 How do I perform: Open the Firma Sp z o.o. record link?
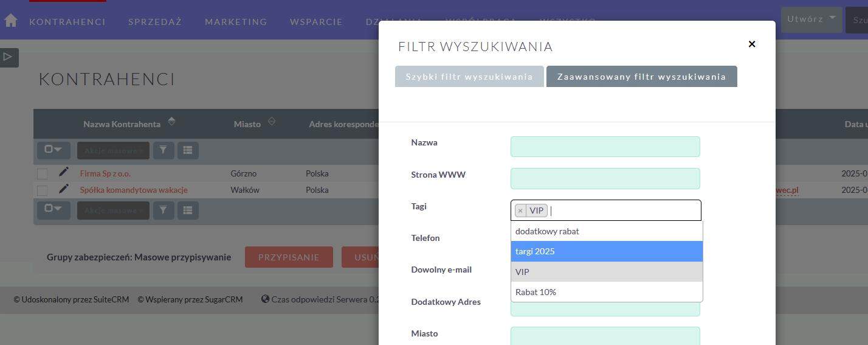pos(105,173)
